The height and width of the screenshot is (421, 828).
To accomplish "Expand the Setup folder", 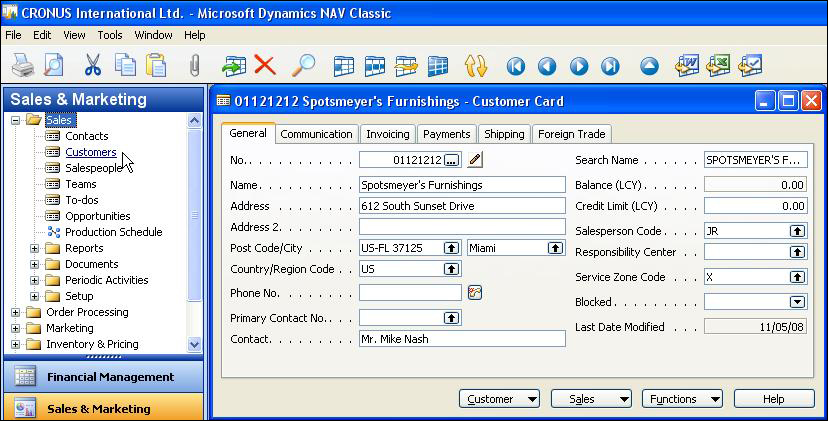I will [34, 296].
